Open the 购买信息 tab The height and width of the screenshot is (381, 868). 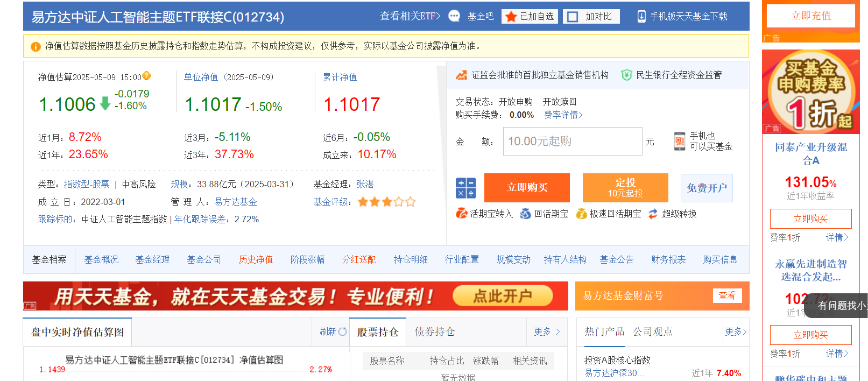pyautogui.click(x=720, y=259)
